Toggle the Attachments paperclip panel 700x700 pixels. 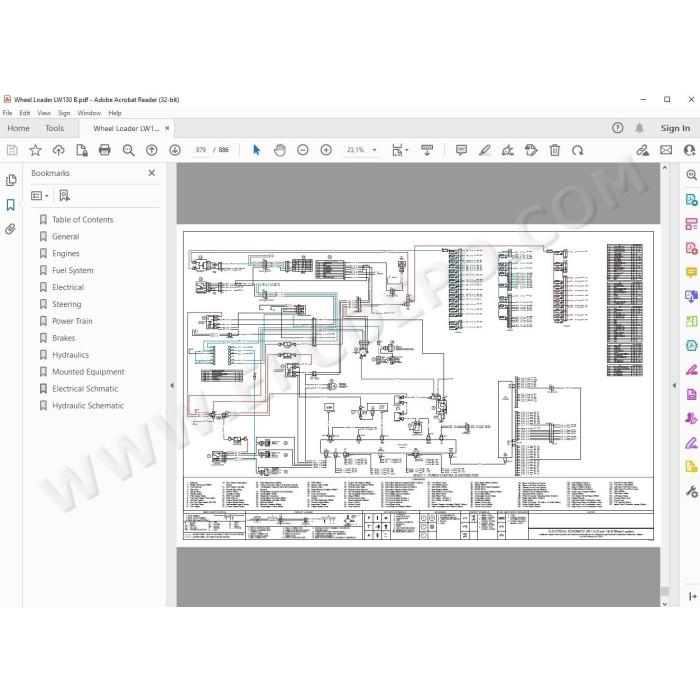[x=11, y=229]
